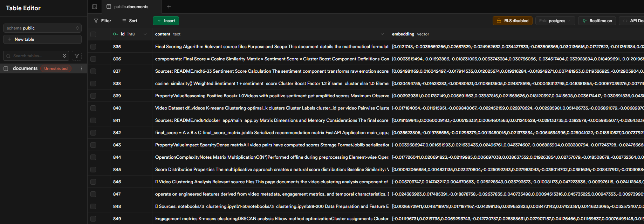This screenshot has width=644, height=224.
Task: Click the New table button
Action: pos(42,39)
